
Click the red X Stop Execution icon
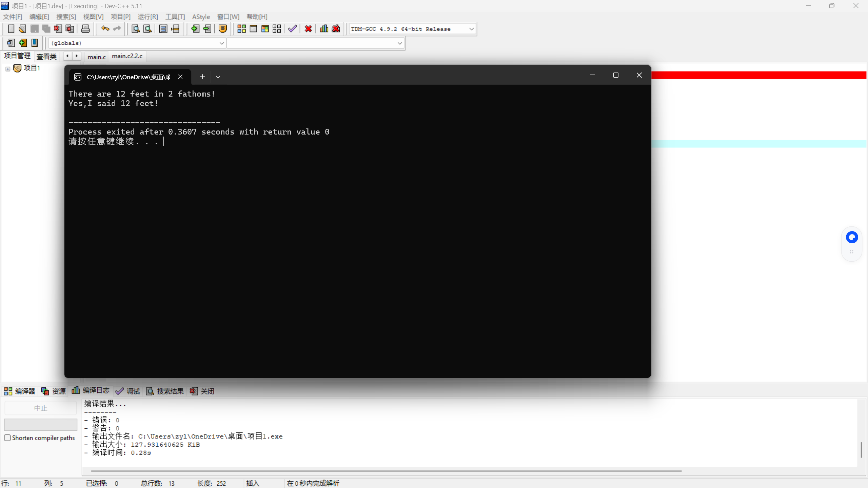tap(308, 29)
